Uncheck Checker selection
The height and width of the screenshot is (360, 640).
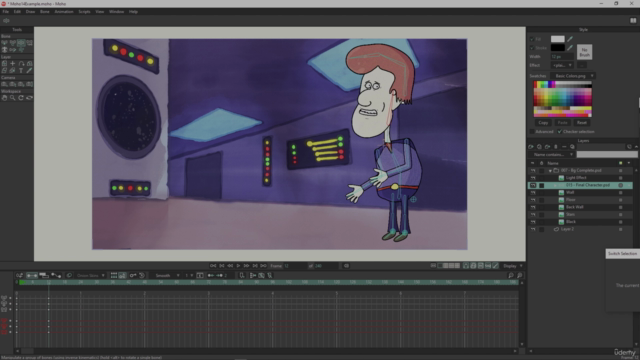tap(560, 131)
